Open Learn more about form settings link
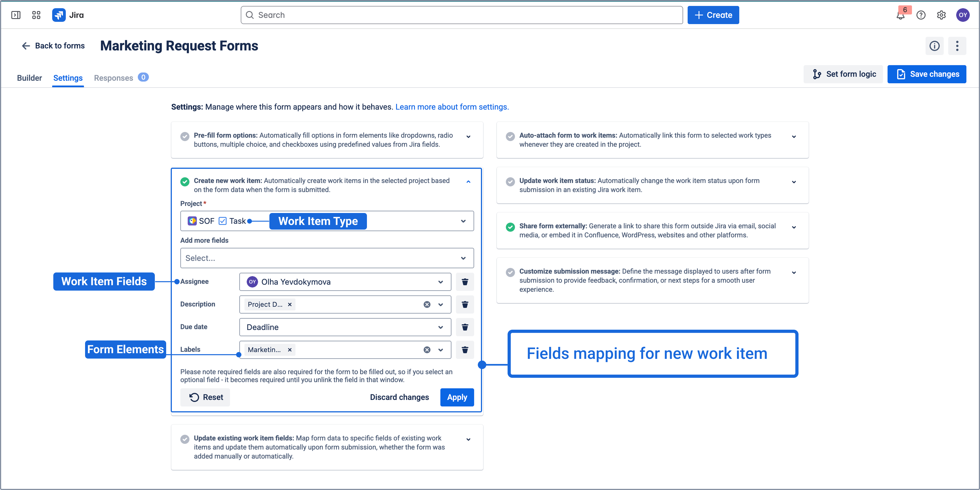 [x=452, y=107]
